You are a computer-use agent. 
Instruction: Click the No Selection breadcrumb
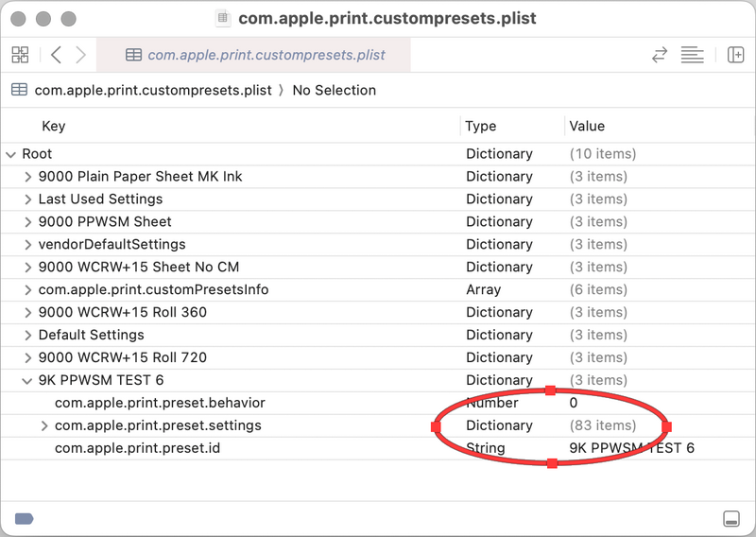[x=334, y=91]
